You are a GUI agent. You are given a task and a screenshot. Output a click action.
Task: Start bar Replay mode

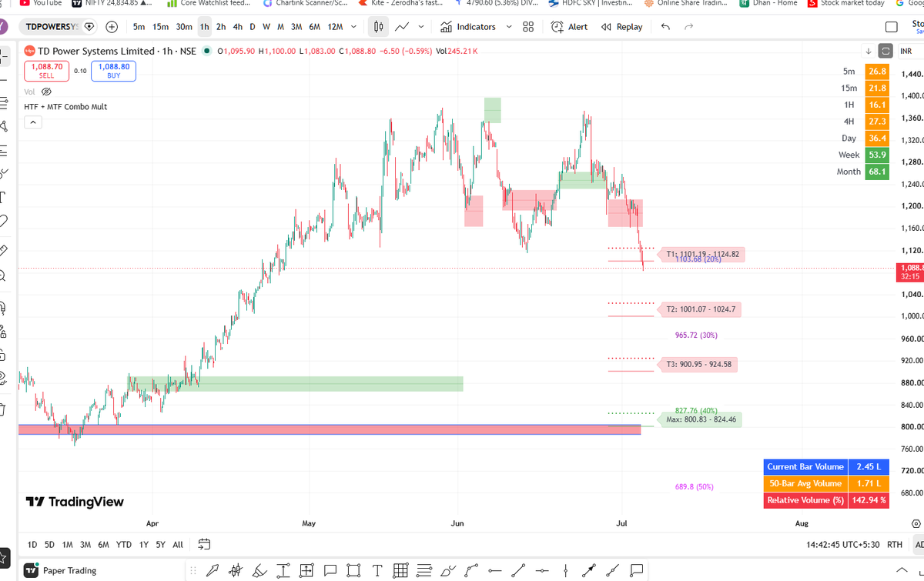(622, 27)
